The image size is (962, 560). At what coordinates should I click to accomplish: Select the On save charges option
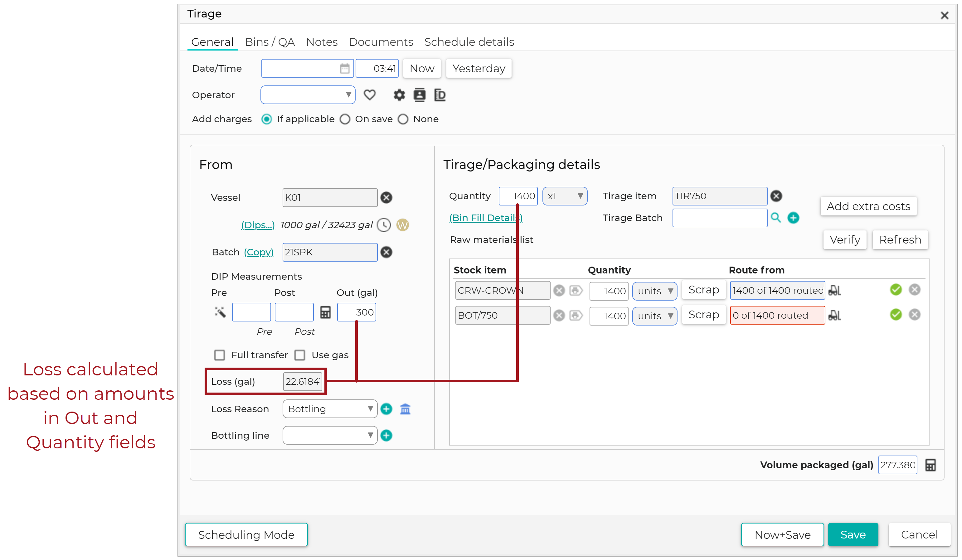click(x=345, y=119)
